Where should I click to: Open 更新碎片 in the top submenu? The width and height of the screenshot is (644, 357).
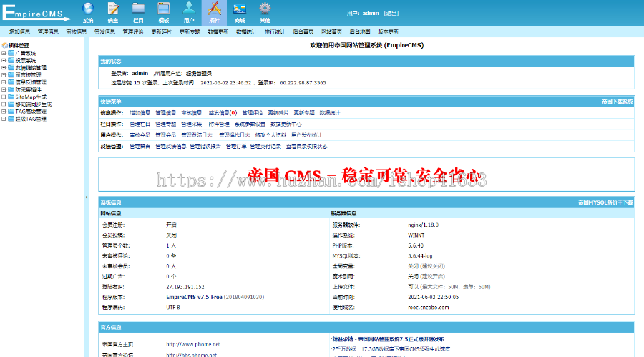pyautogui.click(x=162, y=31)
